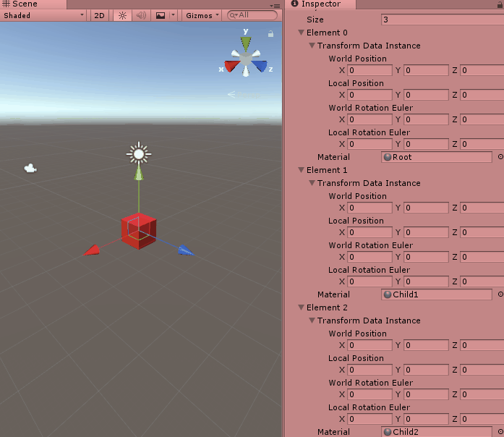This screenshot has height=437, width=504.
Task: Switch to the Inspector tab
Action: [x=320, y=4]
